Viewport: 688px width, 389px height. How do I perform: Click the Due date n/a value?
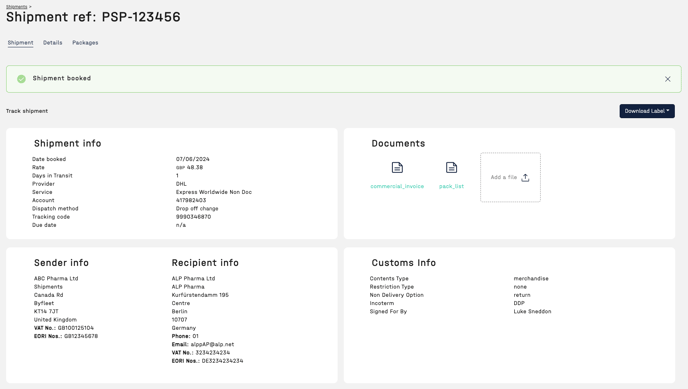click(x=181, y=225)
